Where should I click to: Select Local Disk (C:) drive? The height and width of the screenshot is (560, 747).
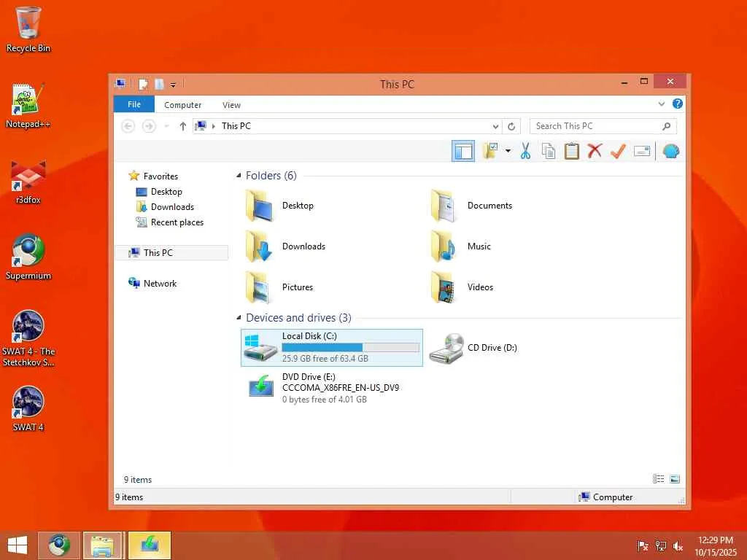pos(332,348)
